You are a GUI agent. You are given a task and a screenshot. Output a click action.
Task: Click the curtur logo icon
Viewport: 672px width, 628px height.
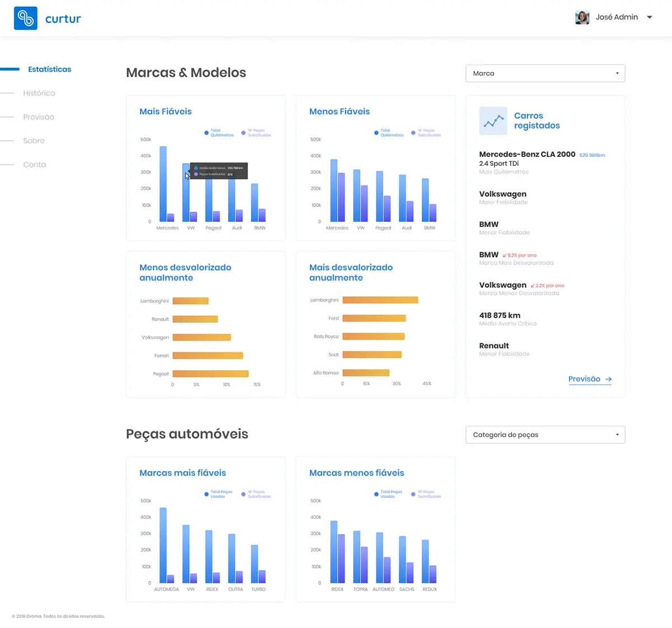(26, 18)
